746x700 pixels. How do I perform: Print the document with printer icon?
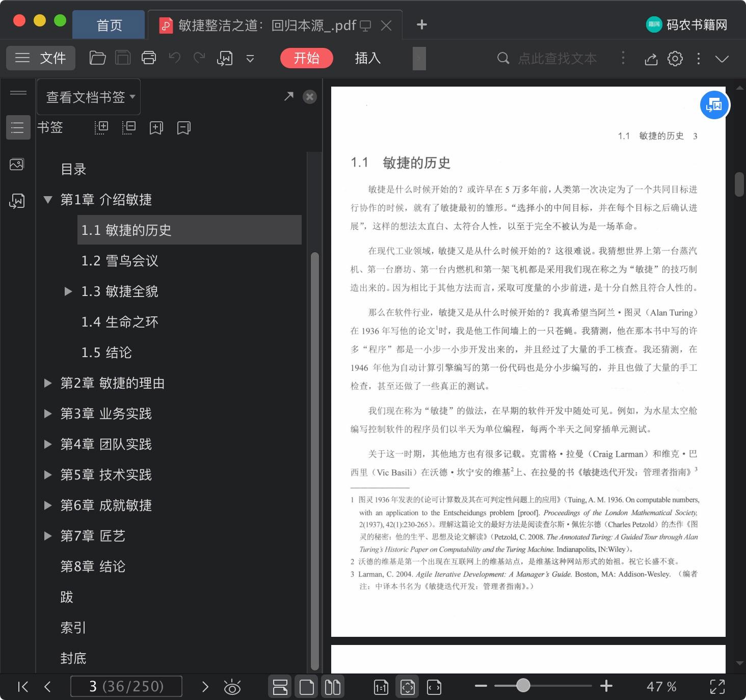coord(148,58)
